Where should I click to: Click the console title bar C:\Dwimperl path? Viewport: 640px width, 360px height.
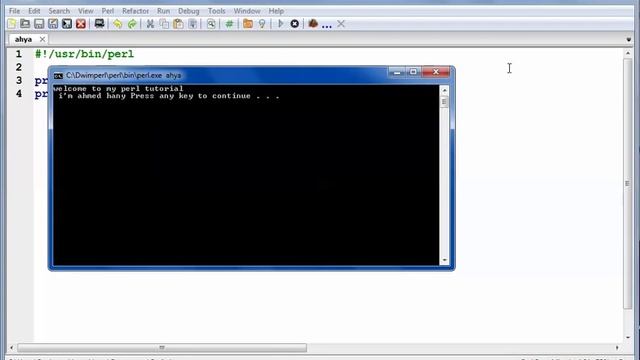(123, 76)
